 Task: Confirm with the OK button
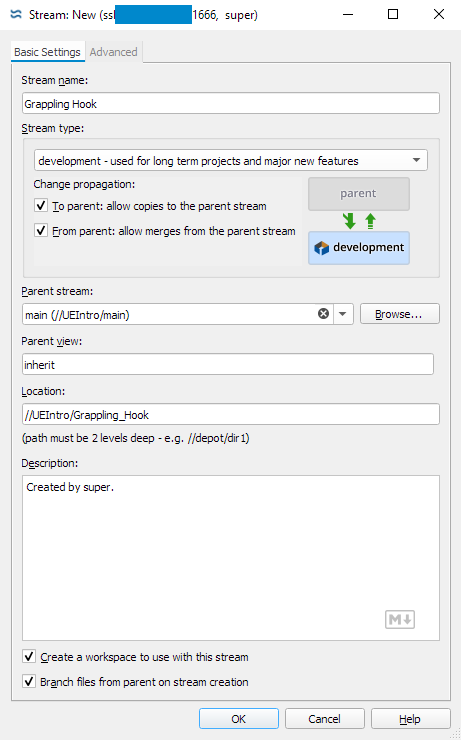coord(239,718)
